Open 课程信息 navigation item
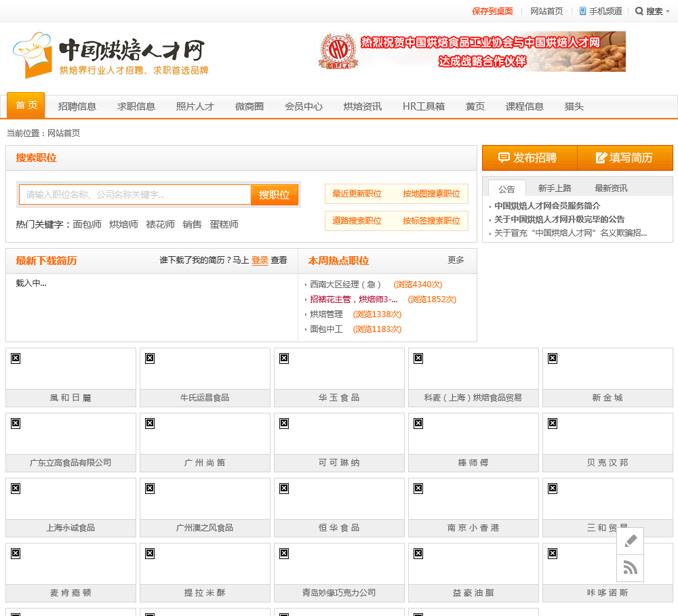The image size is (678, 616). 525,106
